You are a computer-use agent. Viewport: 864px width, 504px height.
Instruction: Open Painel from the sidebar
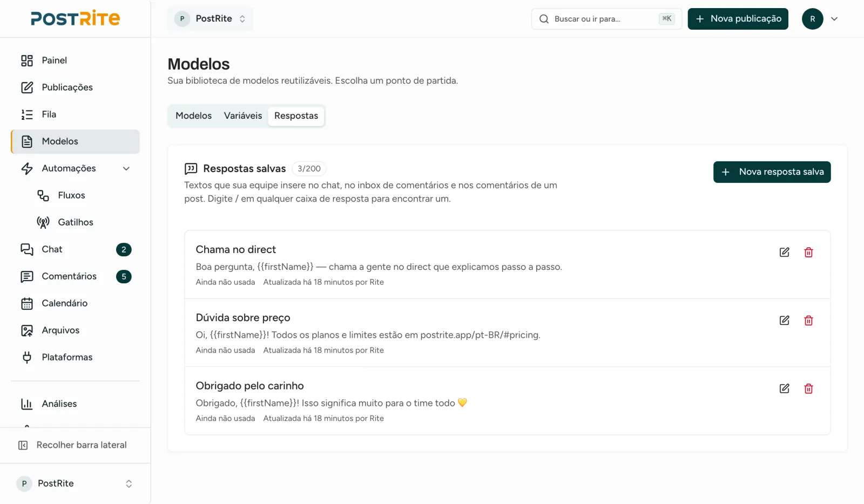(75, 60)
